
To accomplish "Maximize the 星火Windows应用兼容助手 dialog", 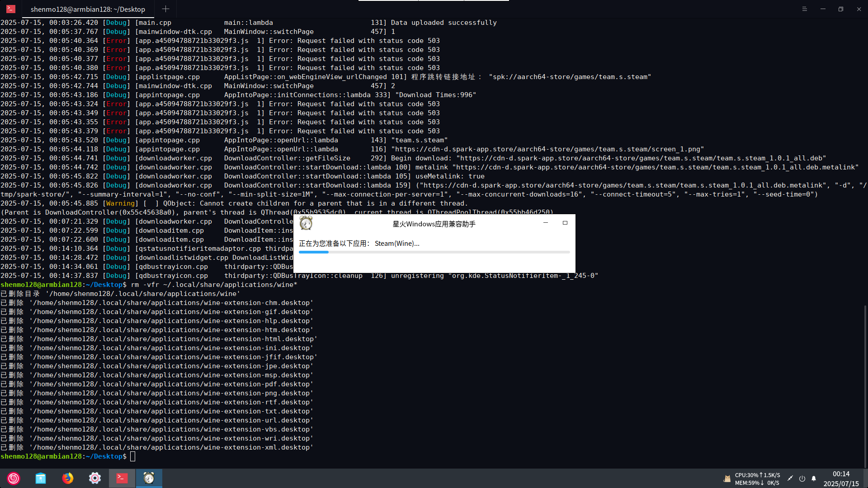I will click(x=565, y=223).
